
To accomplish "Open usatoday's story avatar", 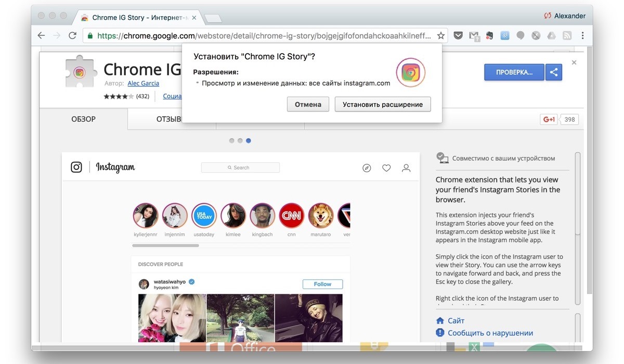I will click(204, 215).
